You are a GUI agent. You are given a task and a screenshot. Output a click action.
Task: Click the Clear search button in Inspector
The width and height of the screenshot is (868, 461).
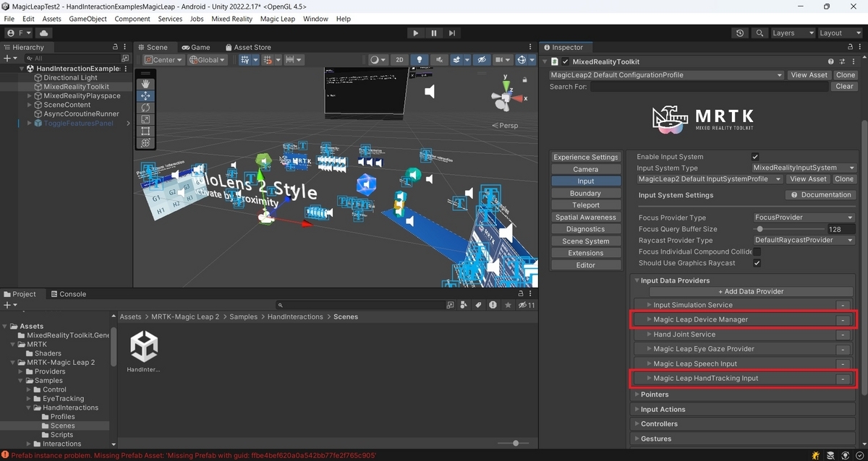(844, 87)
